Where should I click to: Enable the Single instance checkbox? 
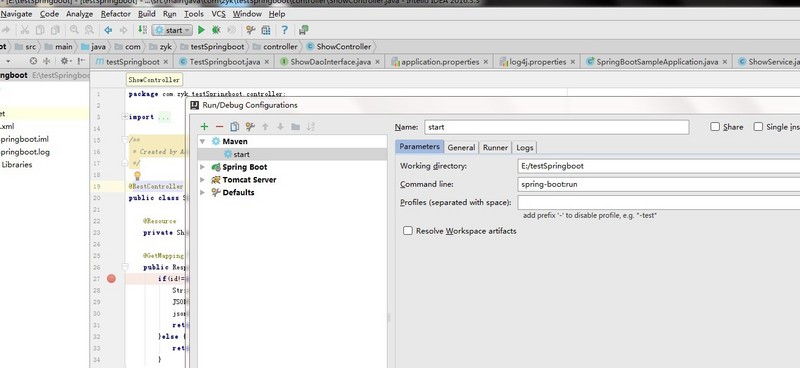[x=758, y=127]
